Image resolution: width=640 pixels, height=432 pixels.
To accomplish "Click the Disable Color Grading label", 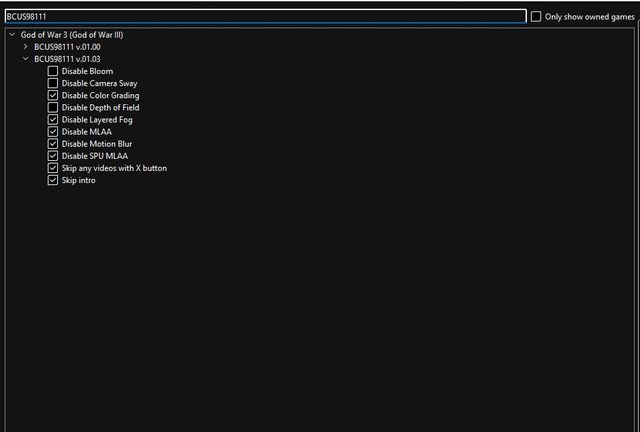I will [x=100, y=96].
